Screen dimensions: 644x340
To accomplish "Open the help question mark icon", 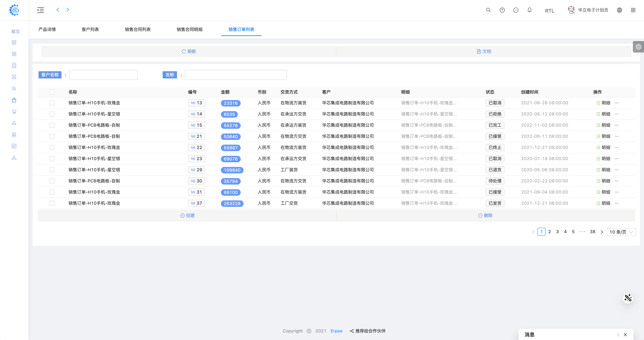I will 502,10.
